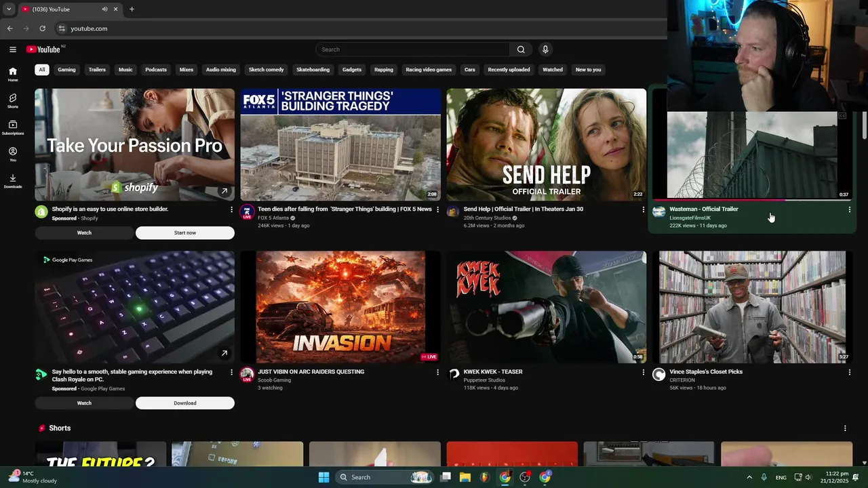This screenshot has height=488, width=868.
Task: Open more options for Clash Royale ad
Action: [231, 372]
